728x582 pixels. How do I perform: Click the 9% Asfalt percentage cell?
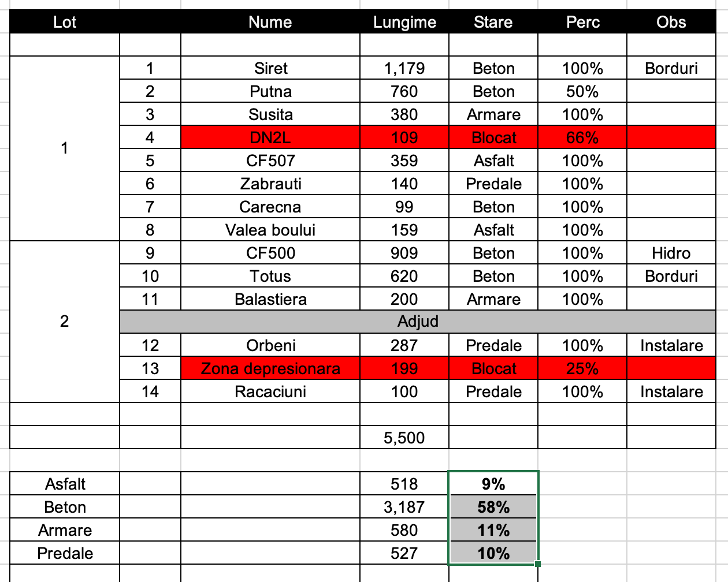[493, 484]
